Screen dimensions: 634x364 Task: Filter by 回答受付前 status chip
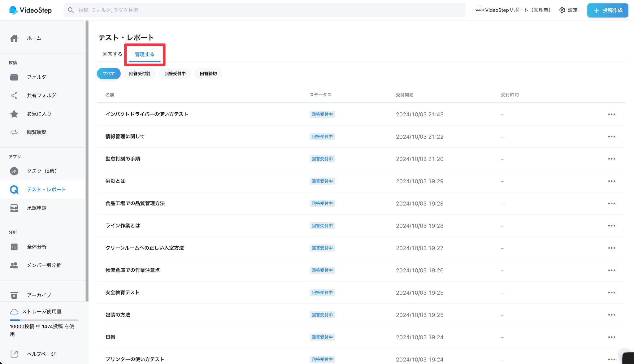click(140, 74)
